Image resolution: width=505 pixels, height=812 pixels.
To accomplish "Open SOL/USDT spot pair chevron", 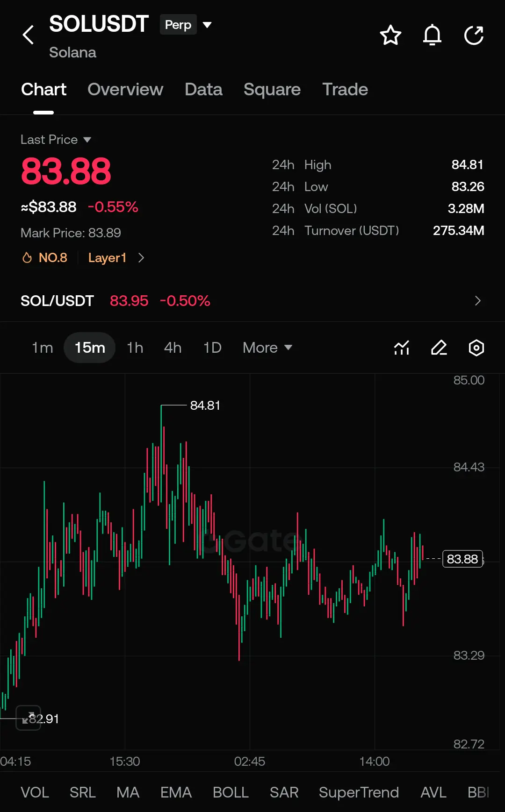I will coord(477,301).
